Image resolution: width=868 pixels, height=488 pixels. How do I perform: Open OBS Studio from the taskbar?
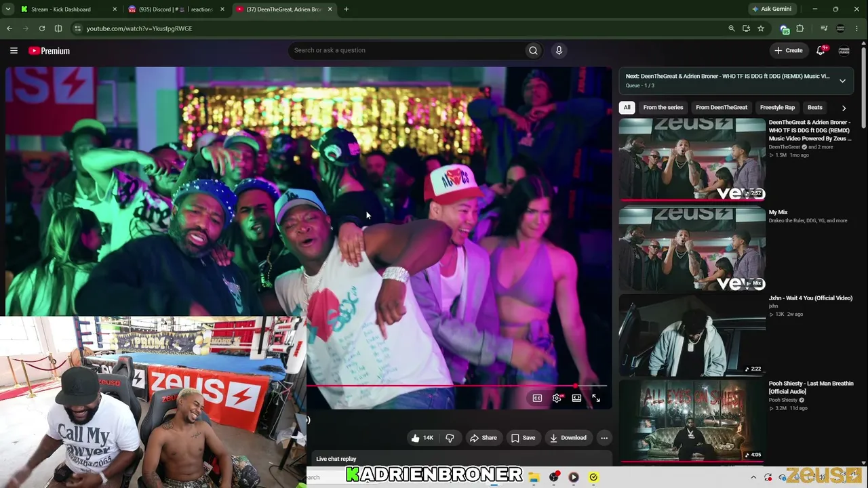pos(554,477)
